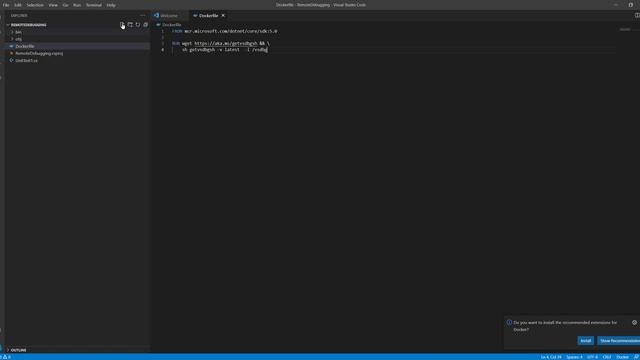Open the Terminal menu

[94, 5]
